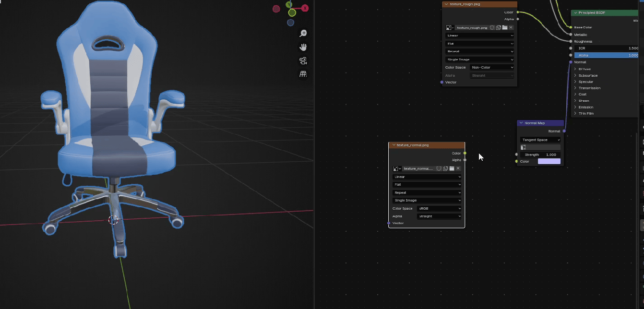The height and width of the screenshot is (309, 644).
Task: Click the red X axis gizmo ball
Action: [x=305, y=8]
